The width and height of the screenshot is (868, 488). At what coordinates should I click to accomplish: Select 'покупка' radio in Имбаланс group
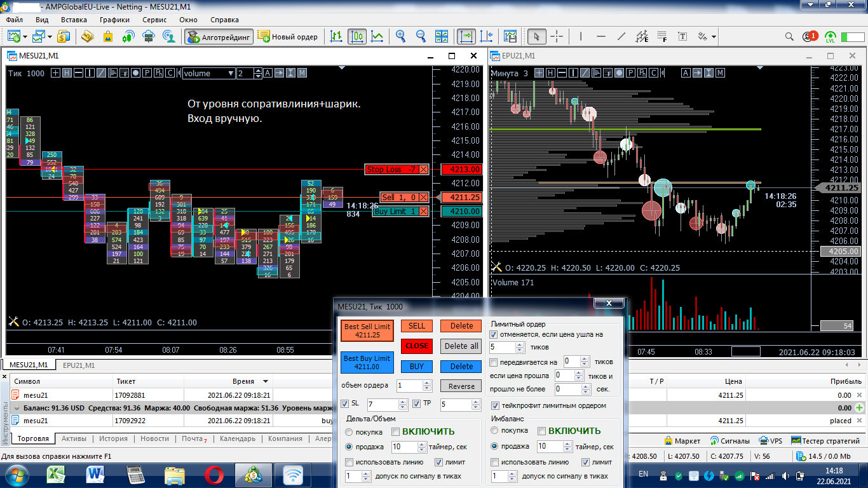[x=496, y=431]
